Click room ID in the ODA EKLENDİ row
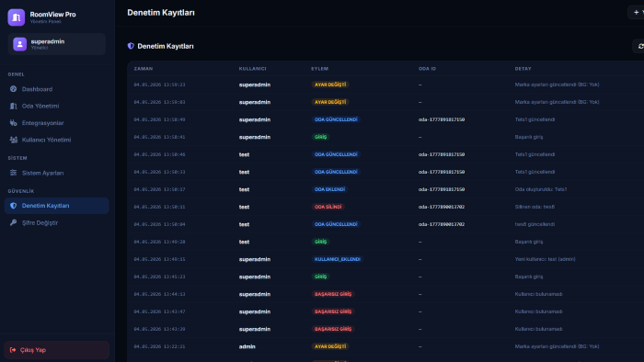Image resolution: width=644 pixels, height=362 pixels. 442,189
